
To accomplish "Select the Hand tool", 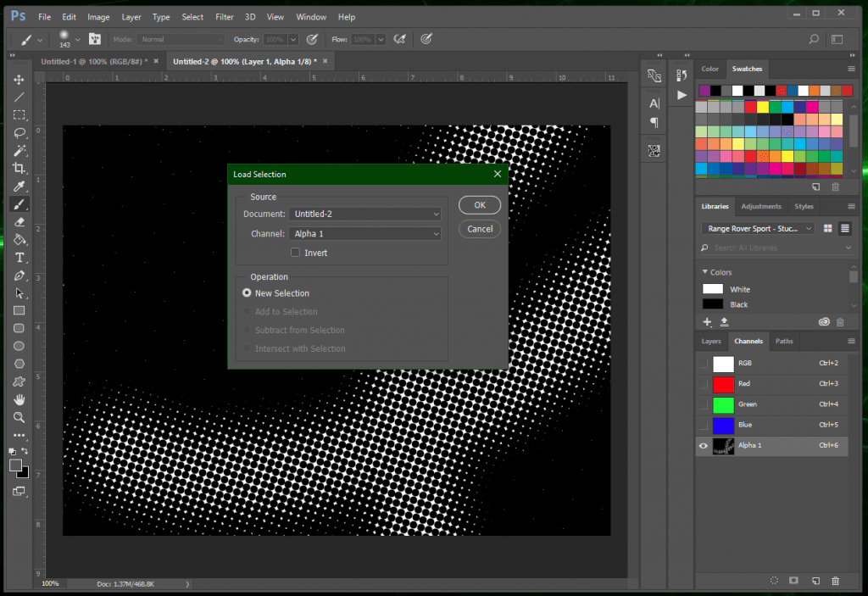I will [x=19, y=399].
